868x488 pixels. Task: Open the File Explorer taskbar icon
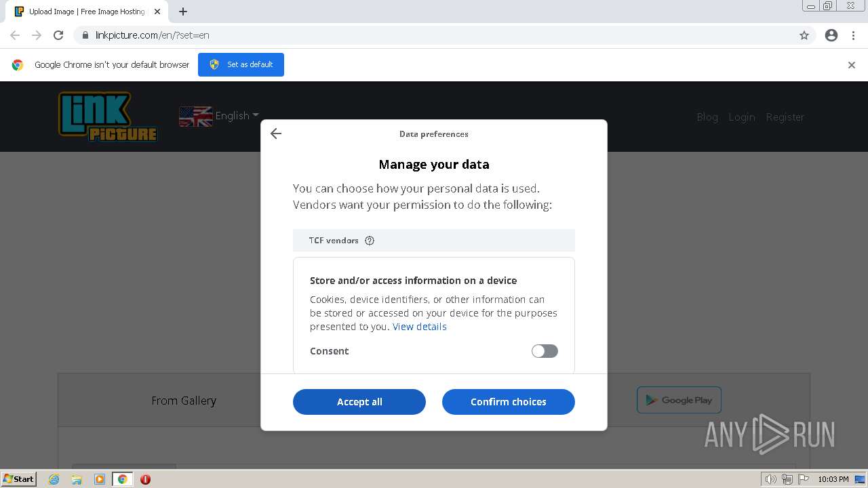[77, 479]
